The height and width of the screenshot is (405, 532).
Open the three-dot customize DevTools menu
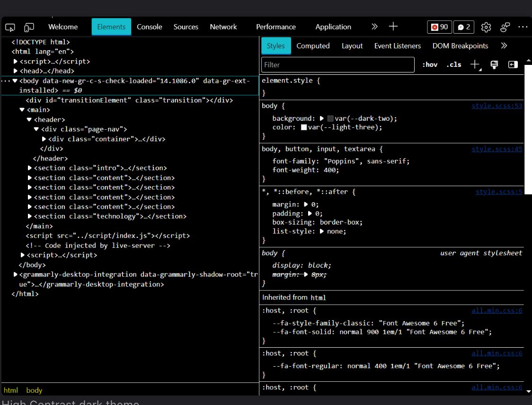pyautogui.click(x=523, y=27)
